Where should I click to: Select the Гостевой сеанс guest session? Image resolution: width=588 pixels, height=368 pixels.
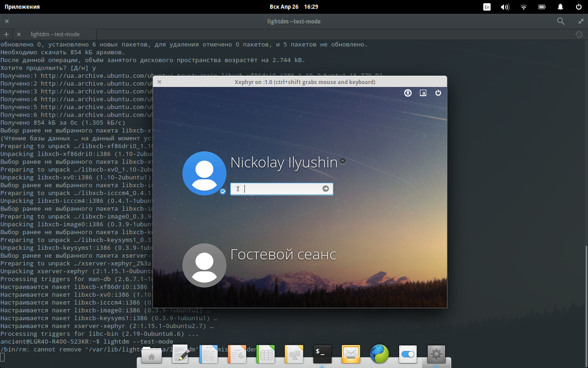(x=283, y=254)
